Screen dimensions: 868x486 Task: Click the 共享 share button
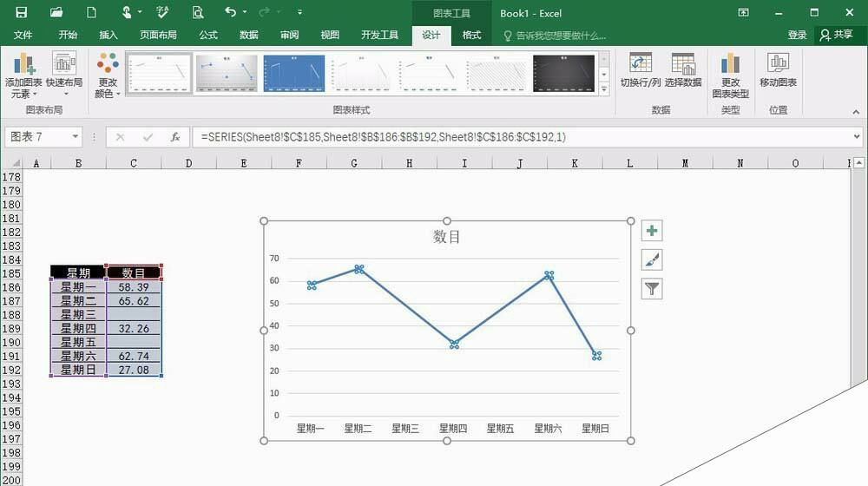pos(837,35)
